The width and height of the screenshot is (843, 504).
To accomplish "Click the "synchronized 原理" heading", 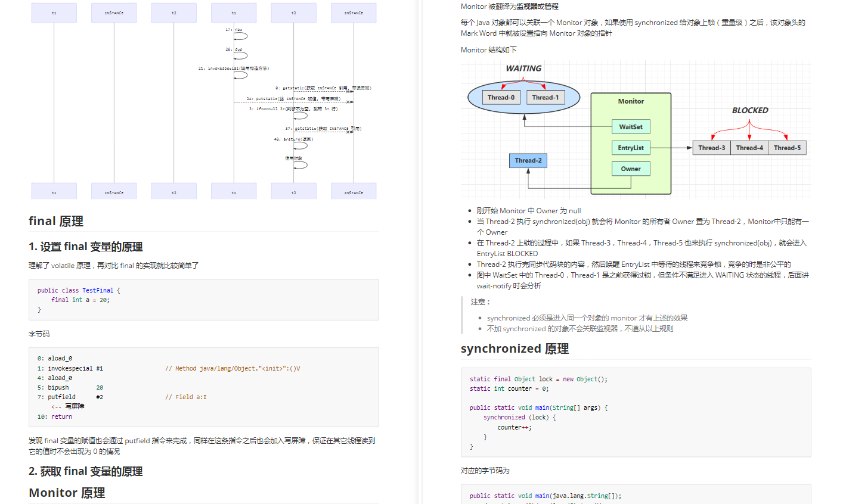I will 515,349.
